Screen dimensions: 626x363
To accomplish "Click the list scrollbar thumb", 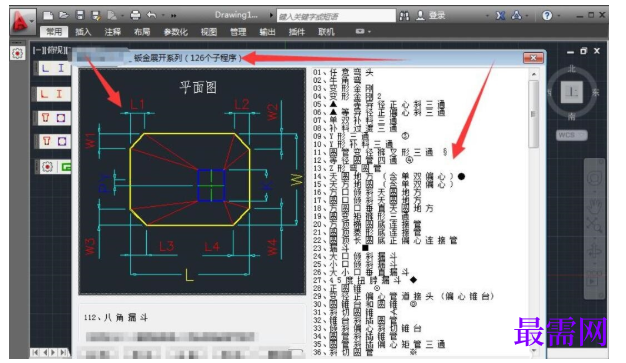I will pos(534,114).
